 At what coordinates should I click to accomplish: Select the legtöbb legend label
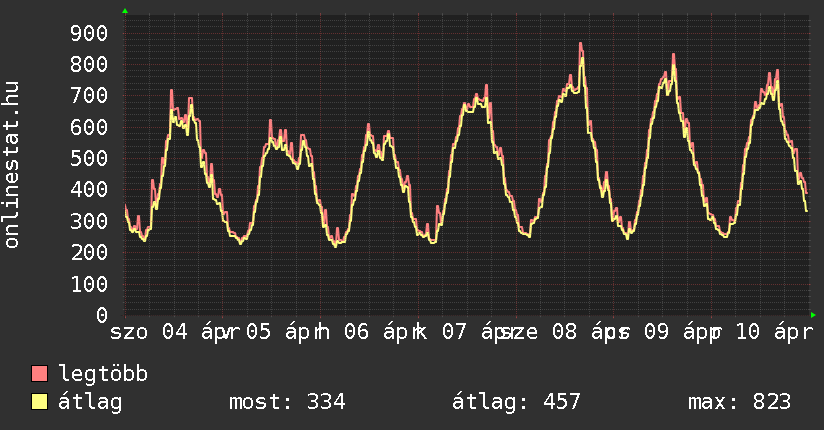[x=103, y=375]
